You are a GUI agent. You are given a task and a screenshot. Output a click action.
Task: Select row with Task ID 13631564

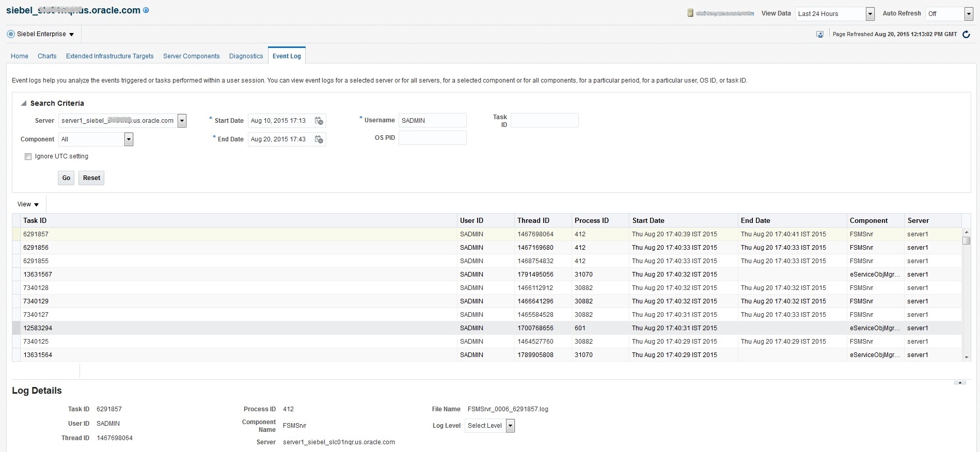coord(487,355)
